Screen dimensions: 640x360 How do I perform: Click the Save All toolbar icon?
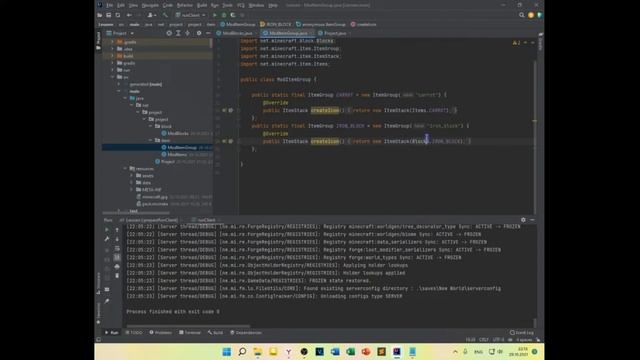pos(109,15)
